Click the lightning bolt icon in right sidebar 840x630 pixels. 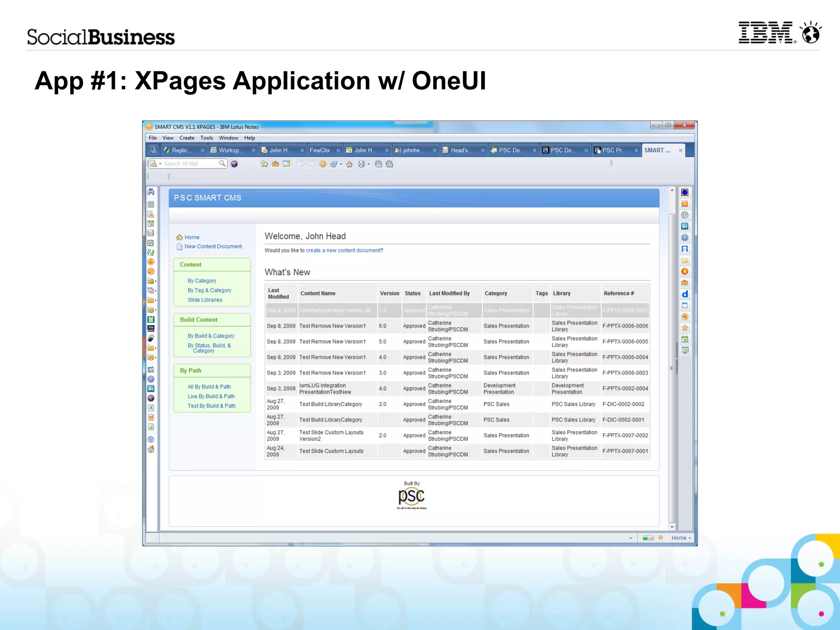tap(685, 215)
